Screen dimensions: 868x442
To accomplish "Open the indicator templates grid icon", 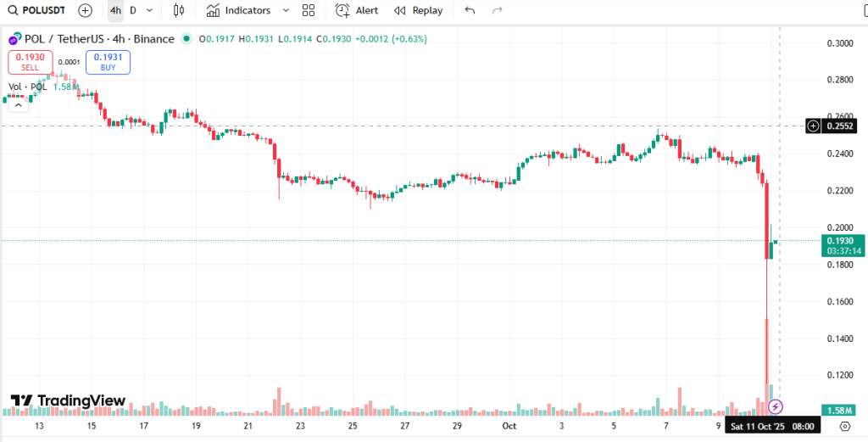I will pos(308,10).
